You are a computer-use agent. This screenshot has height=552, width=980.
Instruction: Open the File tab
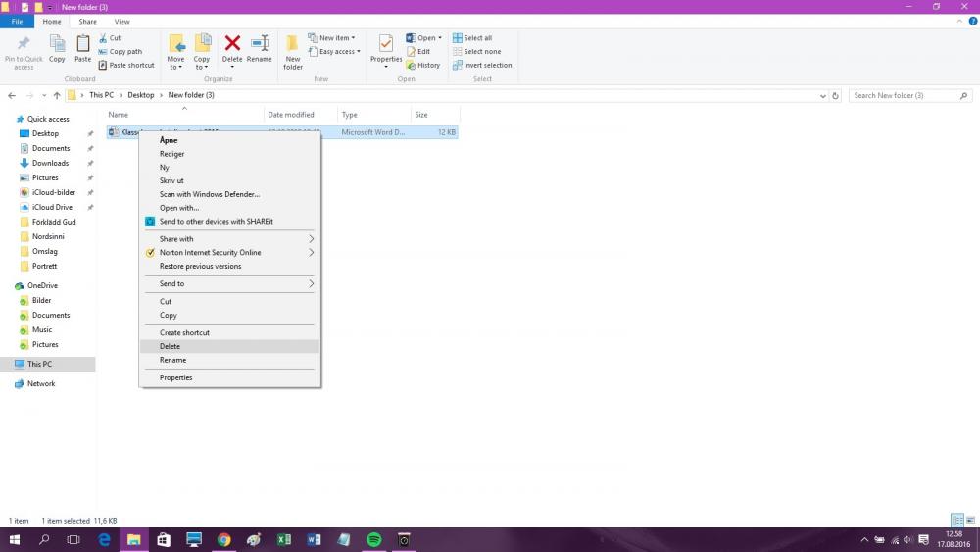click(17, 22)
